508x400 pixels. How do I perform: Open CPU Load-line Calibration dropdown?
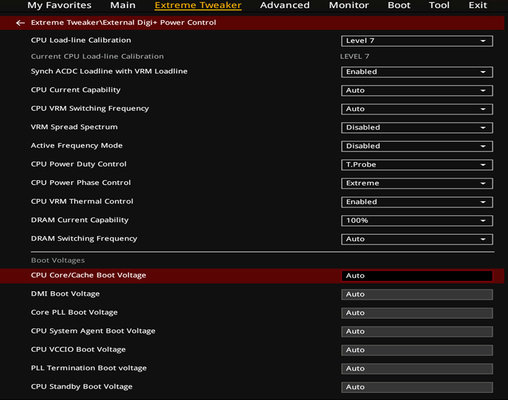417,41
